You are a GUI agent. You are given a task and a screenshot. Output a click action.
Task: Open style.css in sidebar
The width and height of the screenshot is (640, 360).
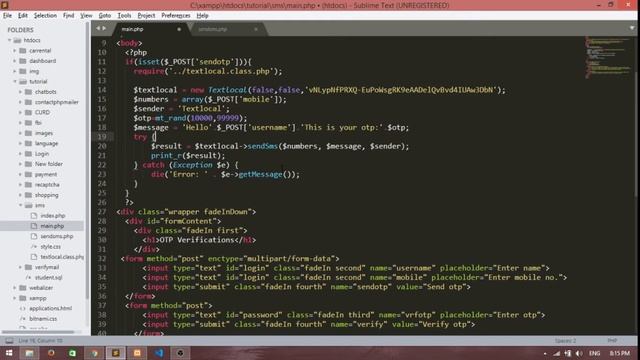pos(51,247)
